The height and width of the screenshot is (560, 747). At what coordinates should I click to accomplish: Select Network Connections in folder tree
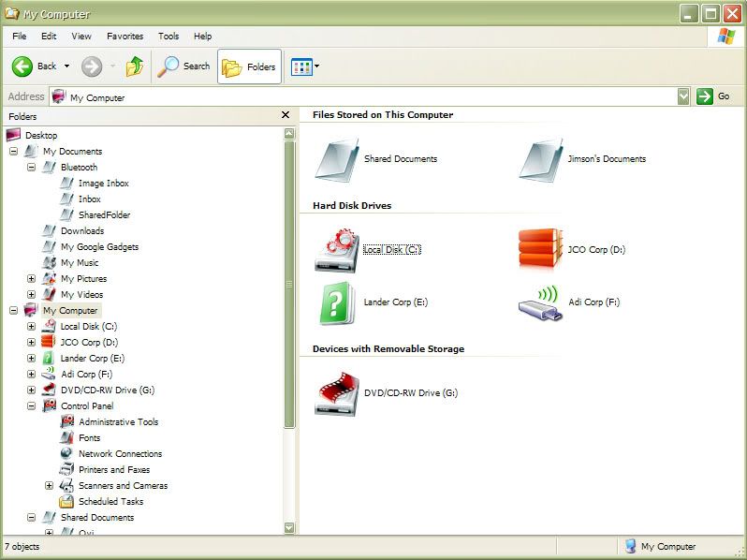[x=120, y=454]
